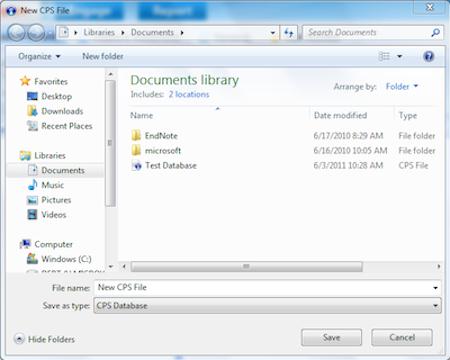Viewport: 450px width, 360px height.
Task: Open the Arrange by Folder dropdown
Action: pyautogui.click(x=402, y=87)
